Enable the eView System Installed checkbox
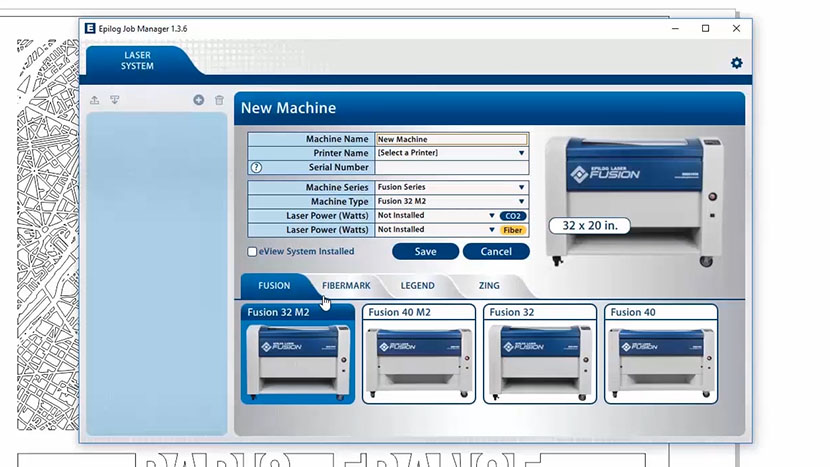Image resolution: width=830 pixels, height=467 pixels. [x=253, y=252]
